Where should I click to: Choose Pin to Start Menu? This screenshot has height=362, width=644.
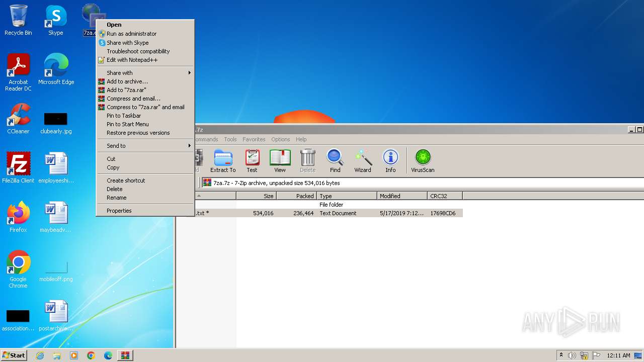(x=145, y=124)
